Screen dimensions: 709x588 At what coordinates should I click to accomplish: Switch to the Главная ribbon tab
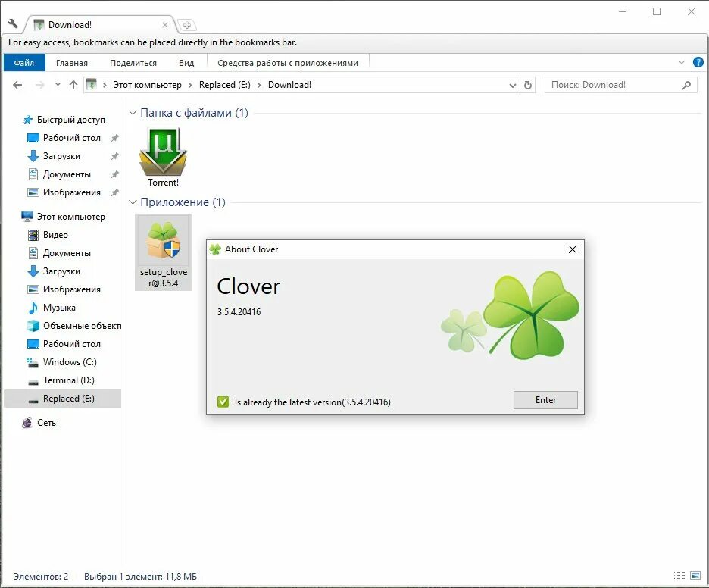[72, 63]
